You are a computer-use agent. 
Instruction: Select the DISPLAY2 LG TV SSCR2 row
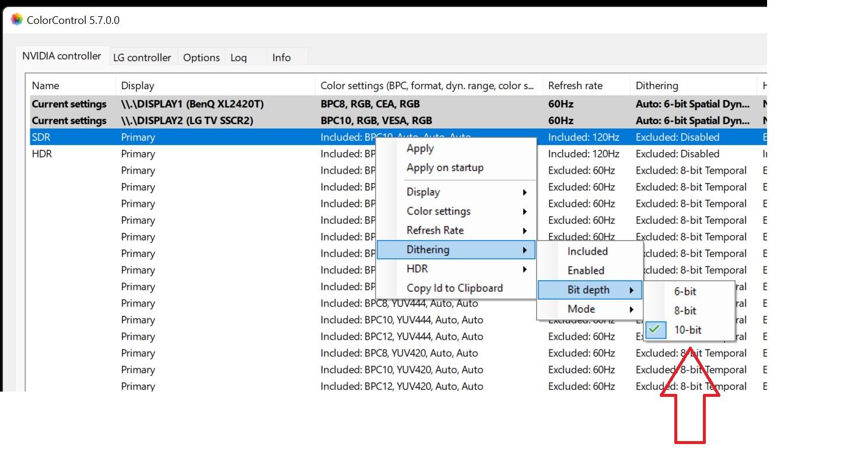coord(398,121)
